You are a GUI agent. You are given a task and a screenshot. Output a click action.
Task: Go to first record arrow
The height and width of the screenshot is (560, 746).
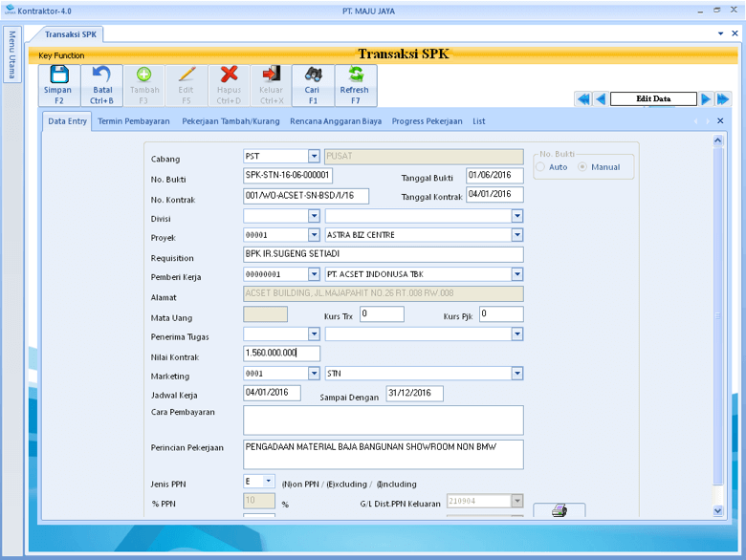(582, 98)
